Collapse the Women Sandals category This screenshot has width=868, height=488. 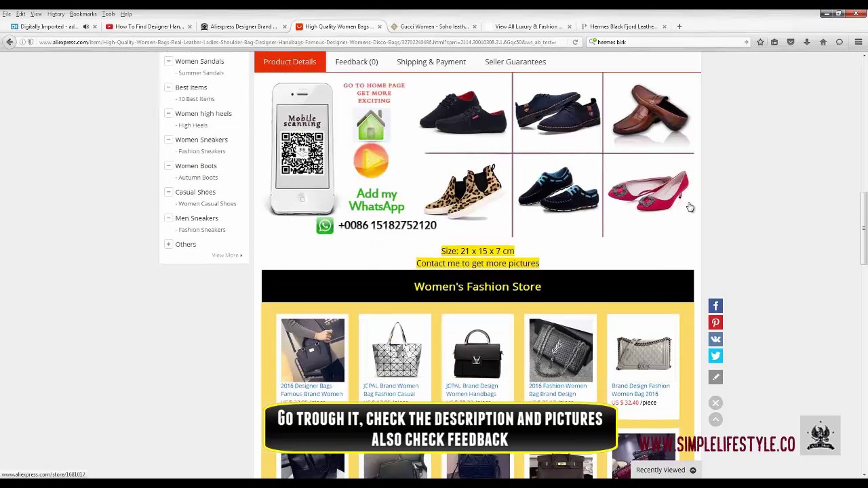[x=168, y=61]
